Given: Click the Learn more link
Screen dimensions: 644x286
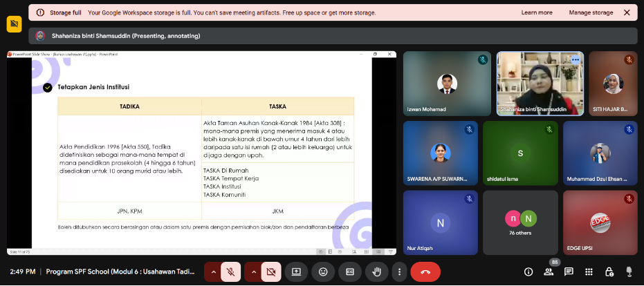Looking at the screenshot, I should click(537, 12).
